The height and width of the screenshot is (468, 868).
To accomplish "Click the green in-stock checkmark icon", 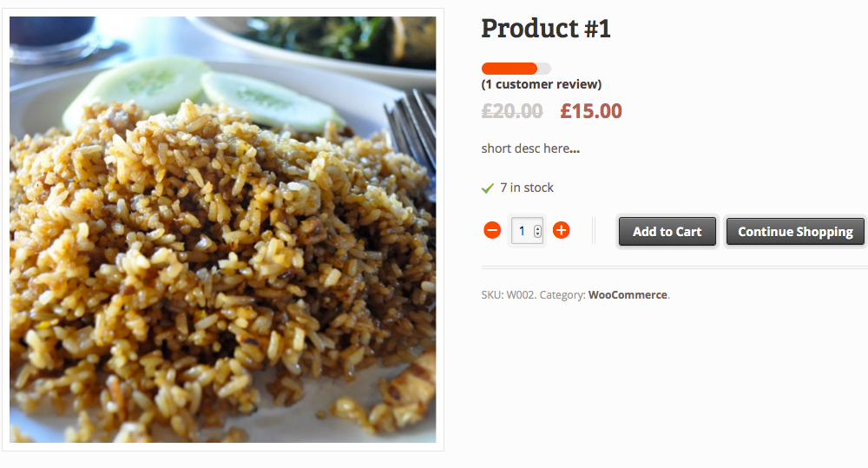I will point(487,189).
